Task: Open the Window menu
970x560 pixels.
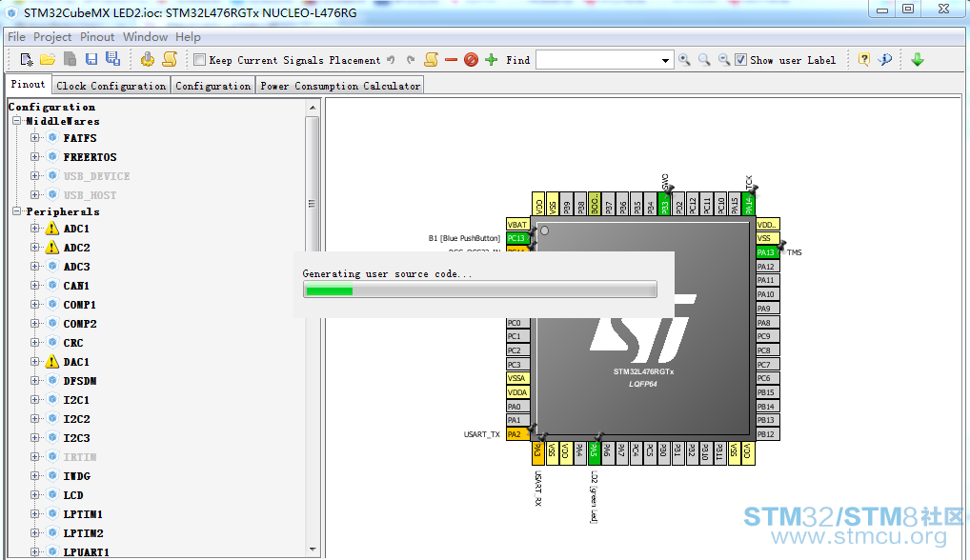Action: click(x=145, y=37)
